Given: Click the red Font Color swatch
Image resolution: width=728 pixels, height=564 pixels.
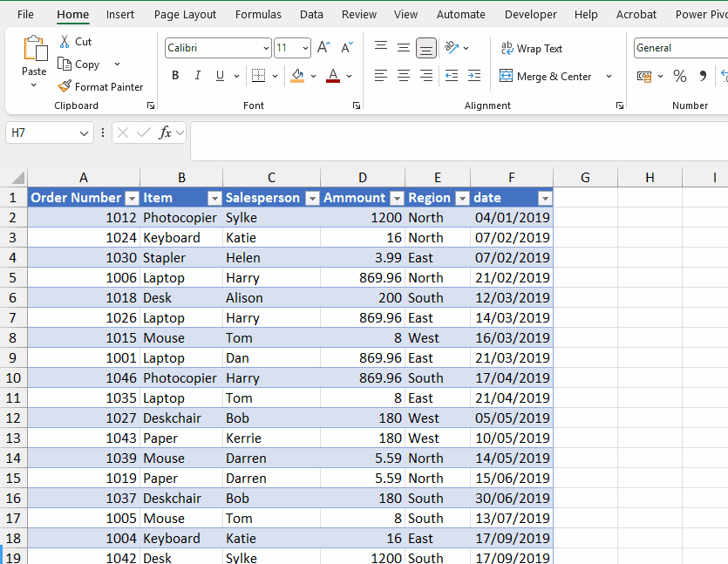Looking at the screenshot, I should pos(331,77).
